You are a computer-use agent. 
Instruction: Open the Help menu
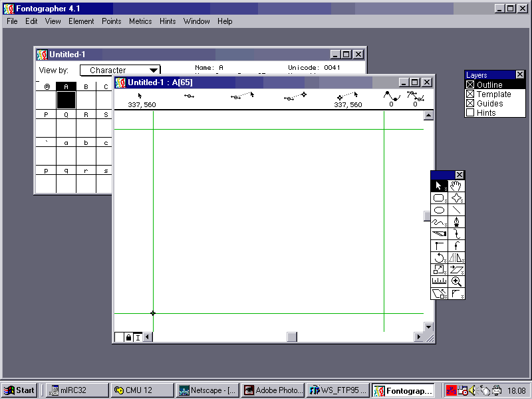(x=225, y=21)
